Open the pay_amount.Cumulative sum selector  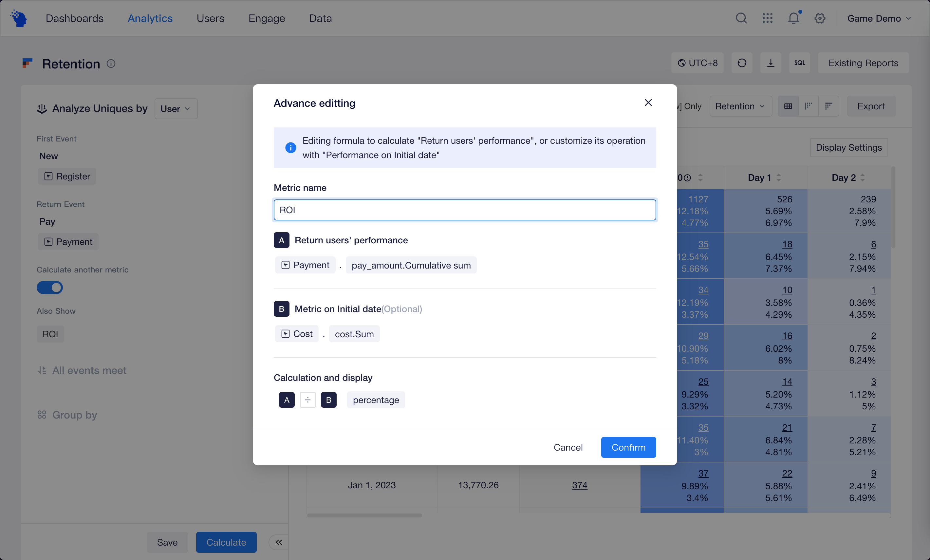pos(411,265)
